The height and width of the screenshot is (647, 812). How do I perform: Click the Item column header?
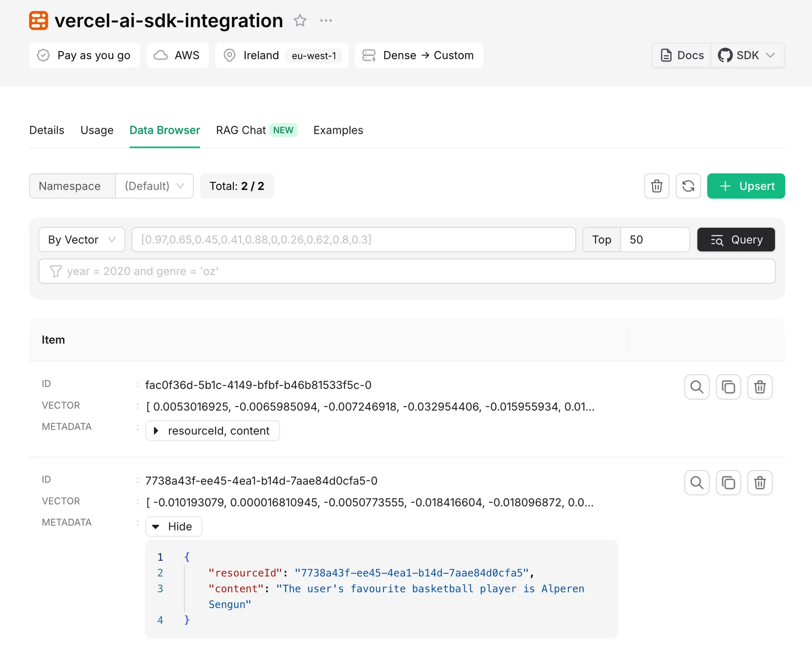coord(53,339)
